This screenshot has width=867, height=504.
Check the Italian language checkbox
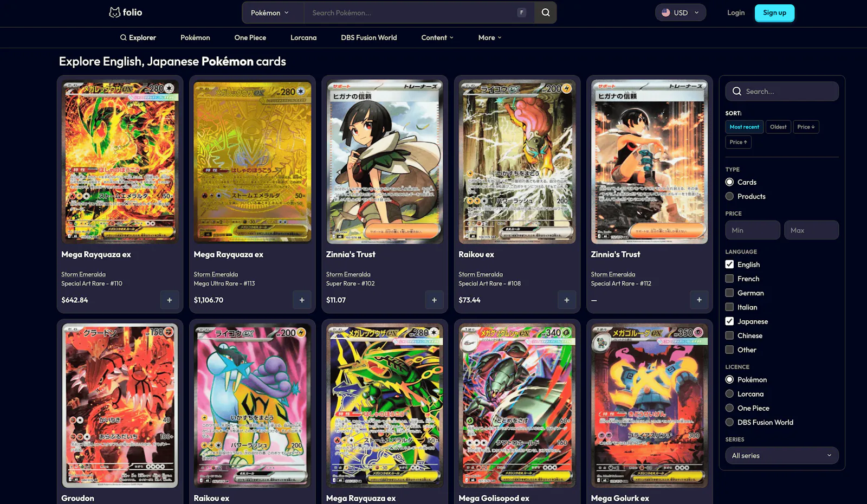coord(729,307)
